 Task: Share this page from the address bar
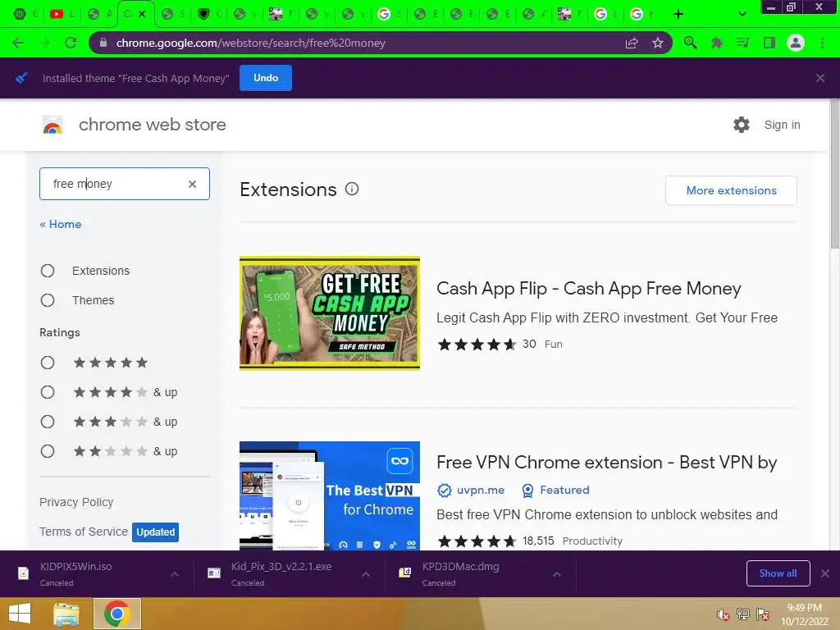tap(632, 43)
